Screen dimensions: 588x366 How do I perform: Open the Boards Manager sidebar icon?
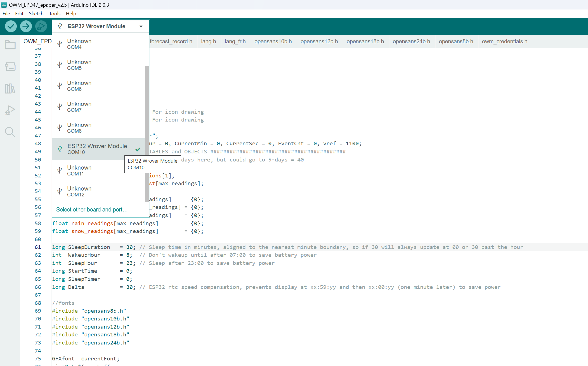coord(10,66)
